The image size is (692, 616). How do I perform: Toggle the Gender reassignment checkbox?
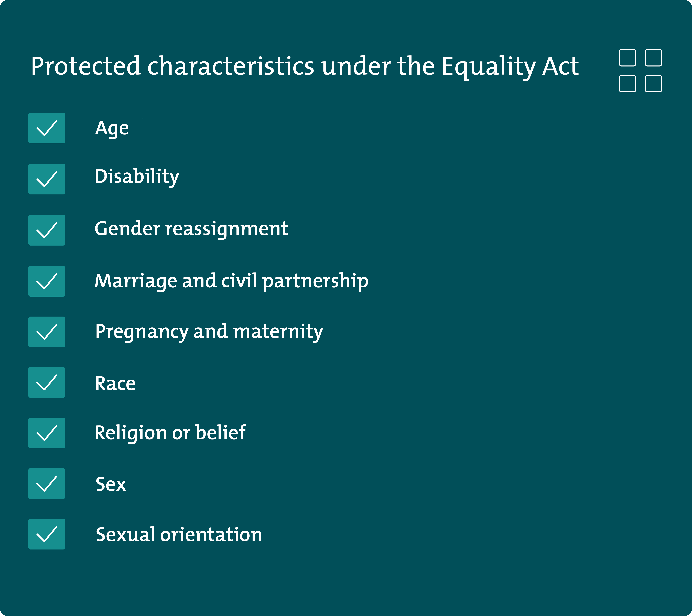[47, 230]
